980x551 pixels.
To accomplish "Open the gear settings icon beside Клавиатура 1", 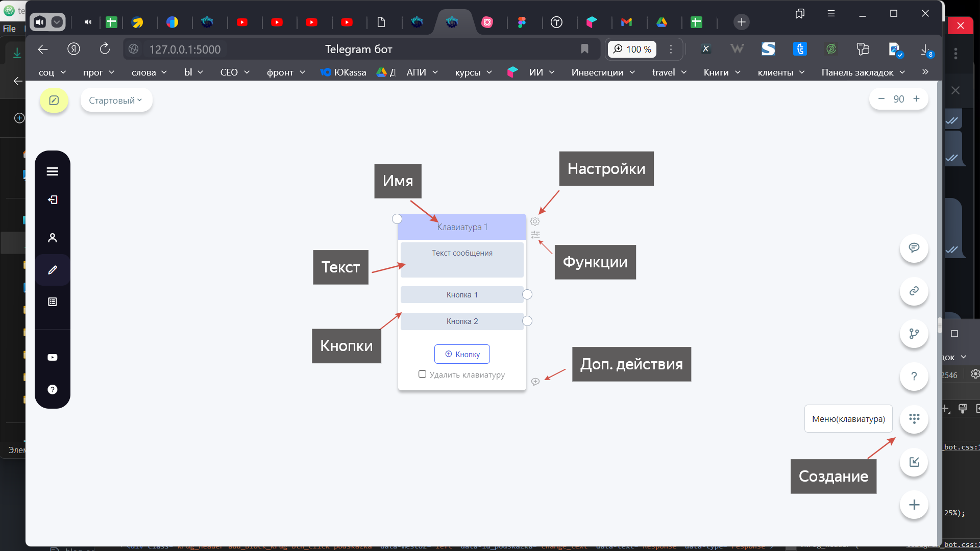I will click(x=535, y=221).
